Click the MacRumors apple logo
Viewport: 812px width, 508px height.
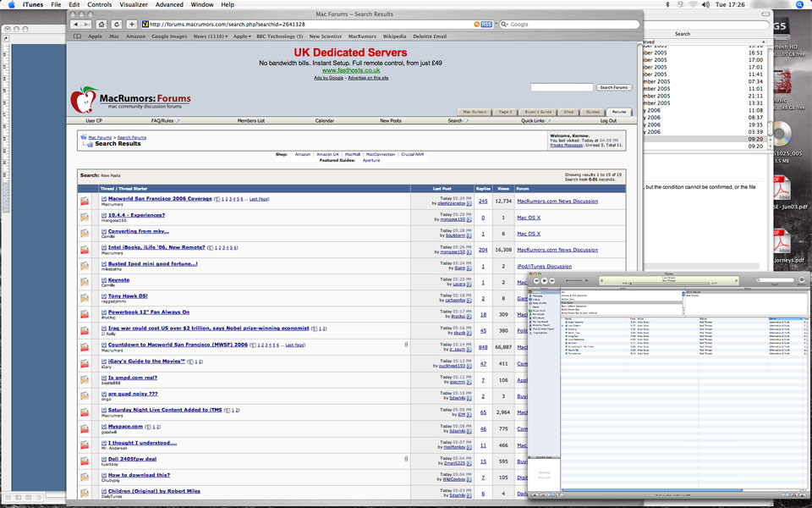pyautogui.click(x=84, y=100)
